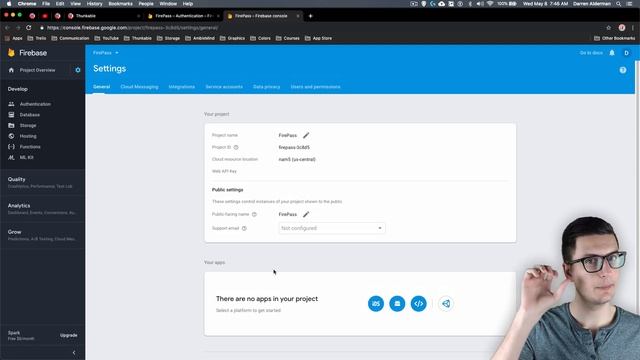The image size is (640, 360).
Task: Go to Project Overview home icon
Action: [11, 70]
